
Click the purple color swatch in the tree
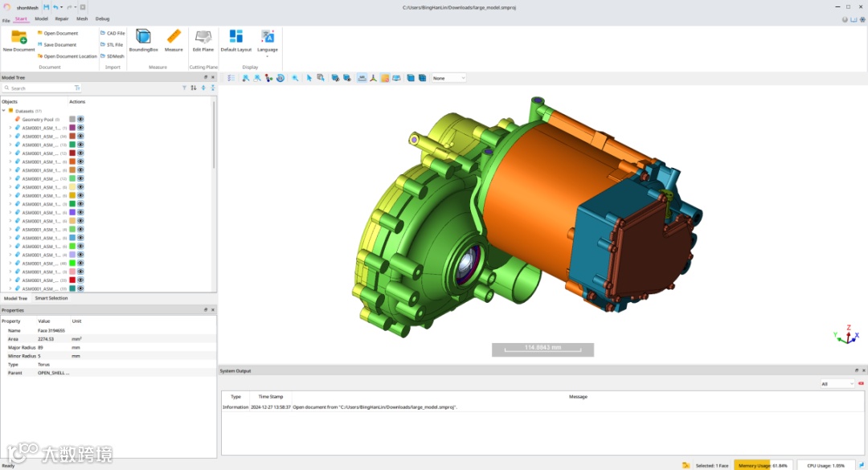[72, 128]
